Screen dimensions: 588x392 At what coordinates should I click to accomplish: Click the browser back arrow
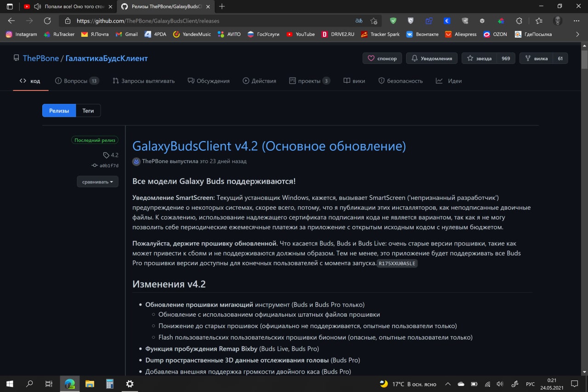click(x=11, y=21)
